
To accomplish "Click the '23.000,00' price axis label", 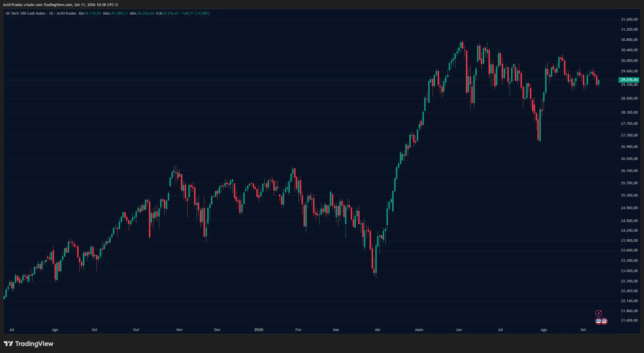I will point(629,271).
